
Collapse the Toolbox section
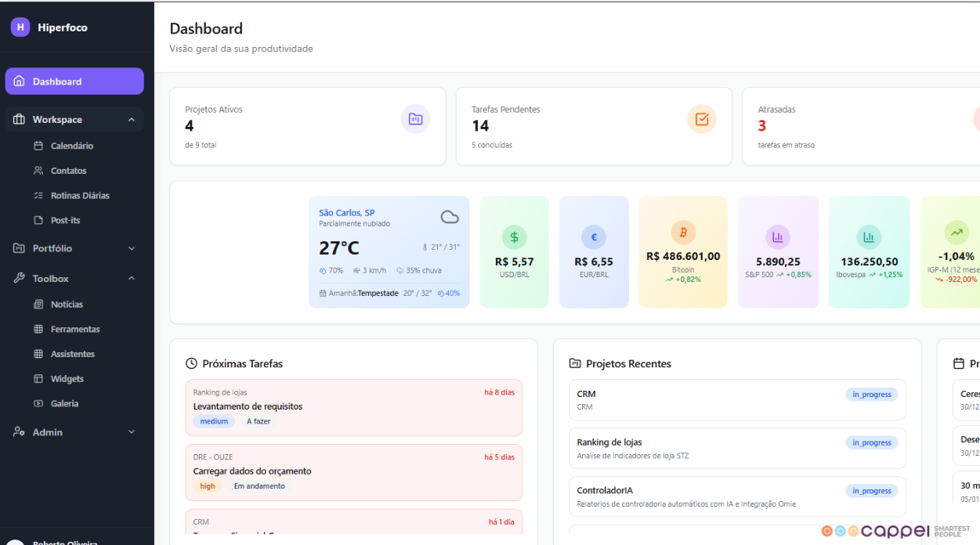pyautogui.click(x=131, y=279)
